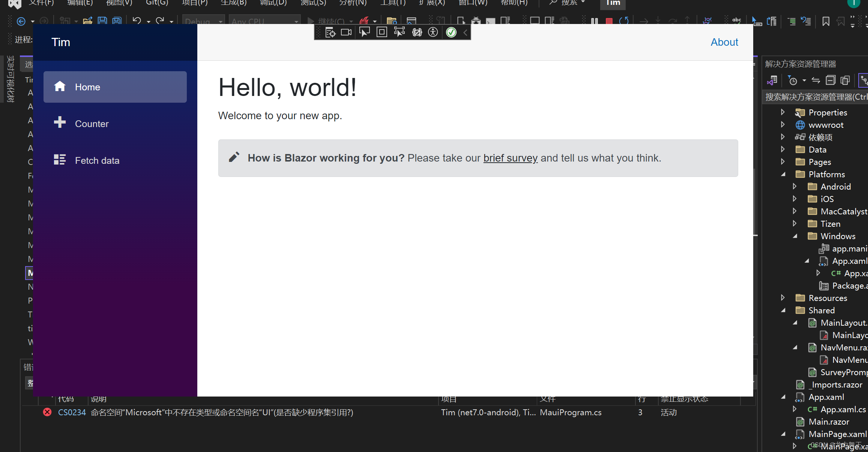The image size is (868, 452).
Task: Toggle visibility of iOS platform folder
Action: coord(795,199)
